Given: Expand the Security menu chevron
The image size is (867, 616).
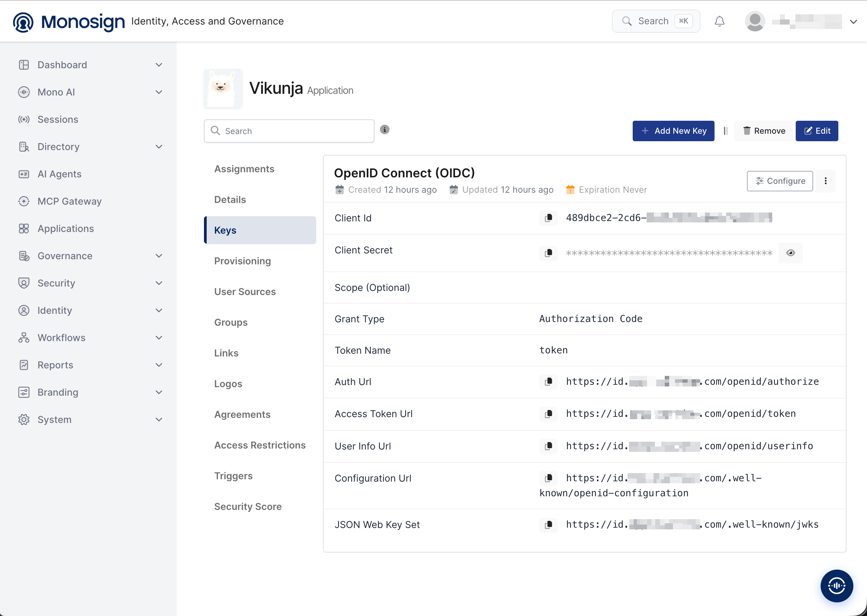Looking at the screenshot, I should [x=159, y=283].
